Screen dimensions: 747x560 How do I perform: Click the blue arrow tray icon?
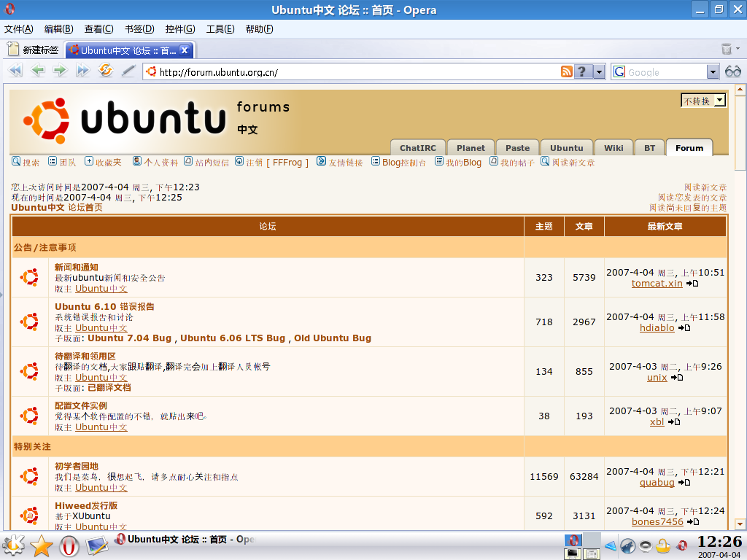611,545
